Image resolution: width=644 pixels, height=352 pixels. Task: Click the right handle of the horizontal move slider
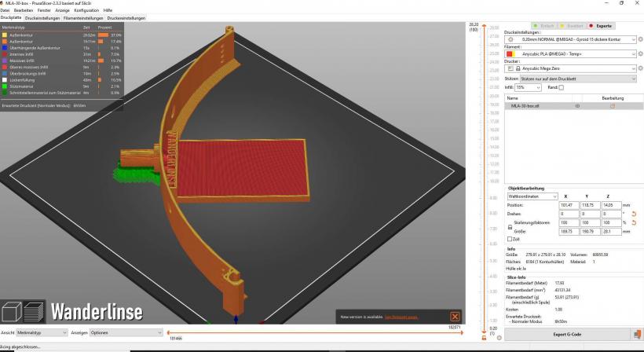[x=462, y=332]
